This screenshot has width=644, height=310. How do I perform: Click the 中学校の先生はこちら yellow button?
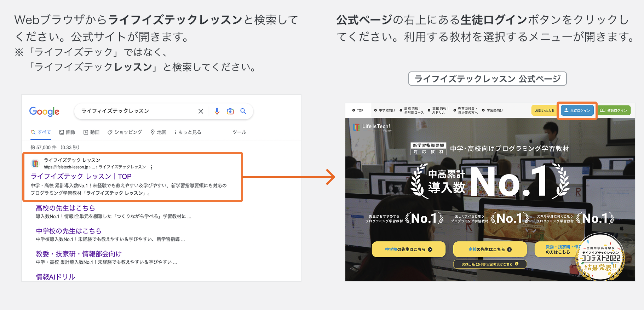coord(408,249)
